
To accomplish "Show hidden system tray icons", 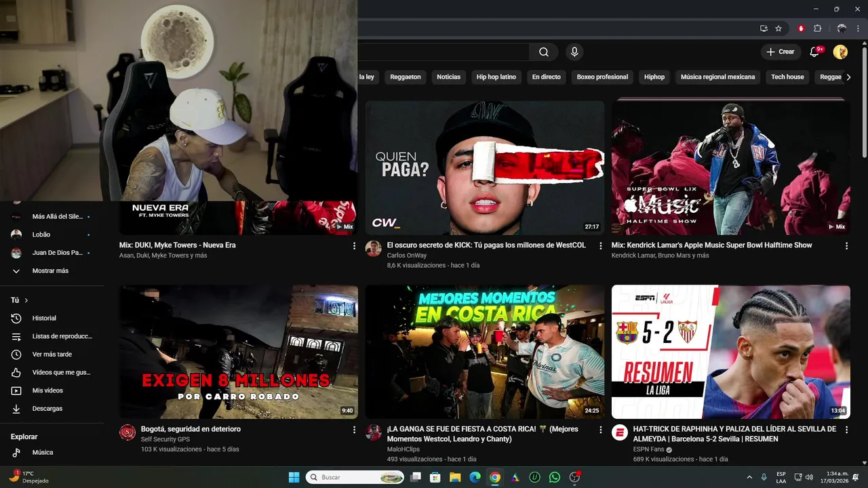I will pos(749,477).
